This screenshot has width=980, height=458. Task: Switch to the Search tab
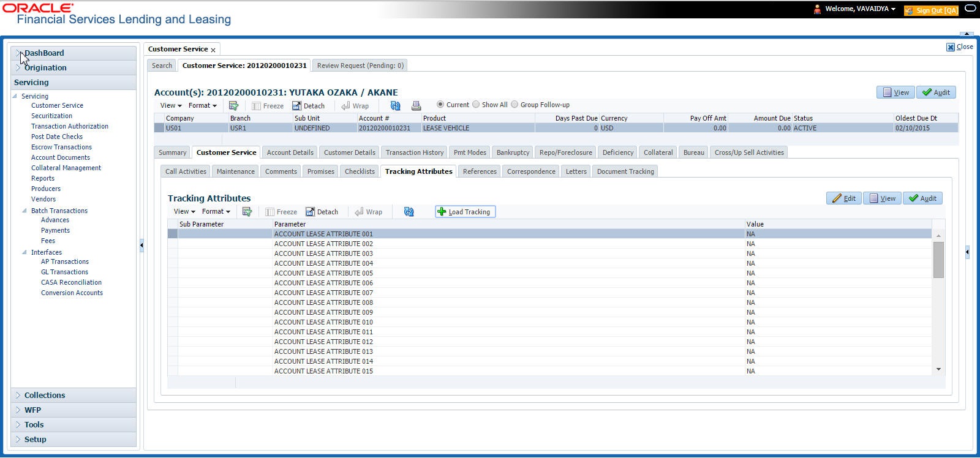coord(162,66)
